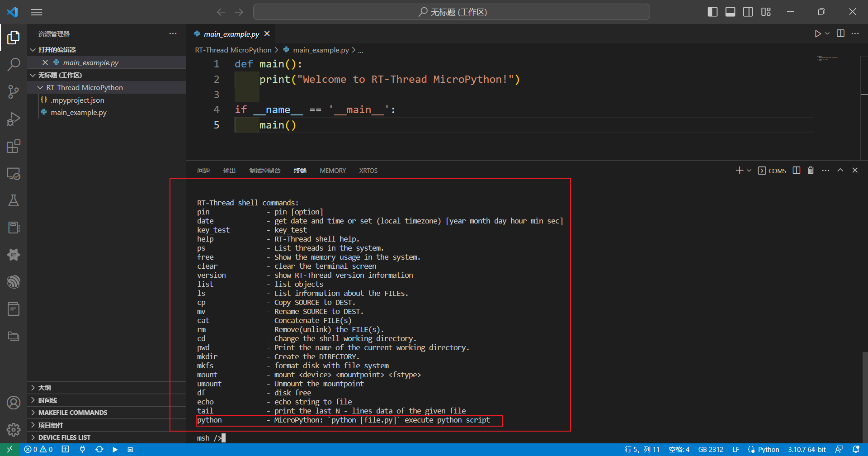
Task: Open the Espressif-style spiral icon view
Action: pos(14,282)
